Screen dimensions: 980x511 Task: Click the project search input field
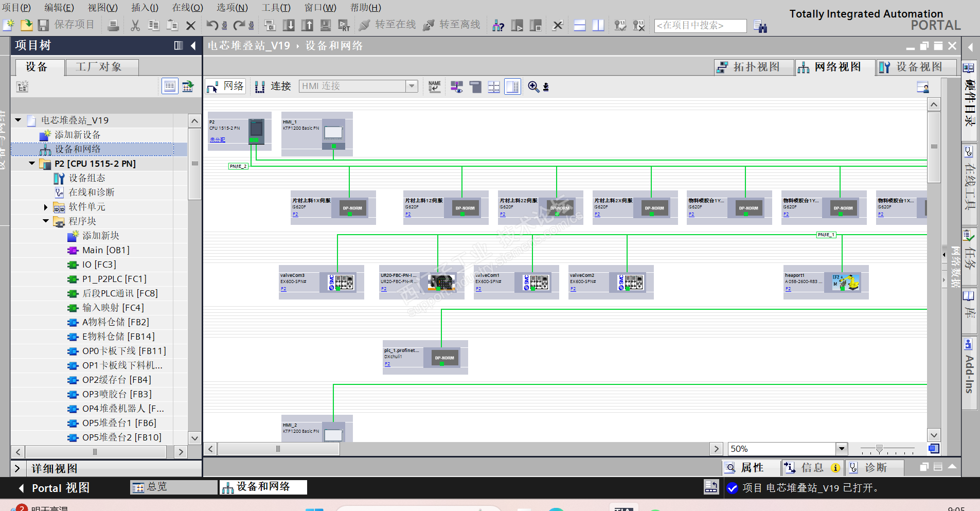(700, 26)
